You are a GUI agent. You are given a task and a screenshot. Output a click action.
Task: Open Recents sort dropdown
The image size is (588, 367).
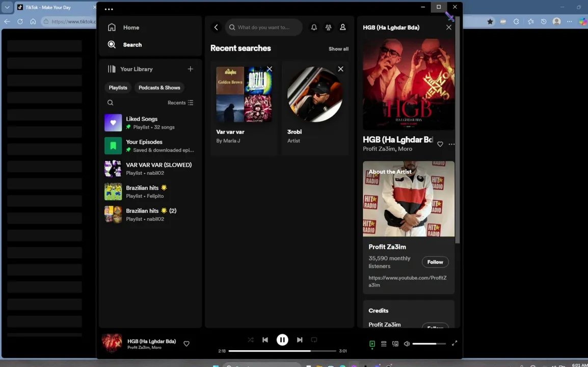pyautogui.click(x=180, y=102)
